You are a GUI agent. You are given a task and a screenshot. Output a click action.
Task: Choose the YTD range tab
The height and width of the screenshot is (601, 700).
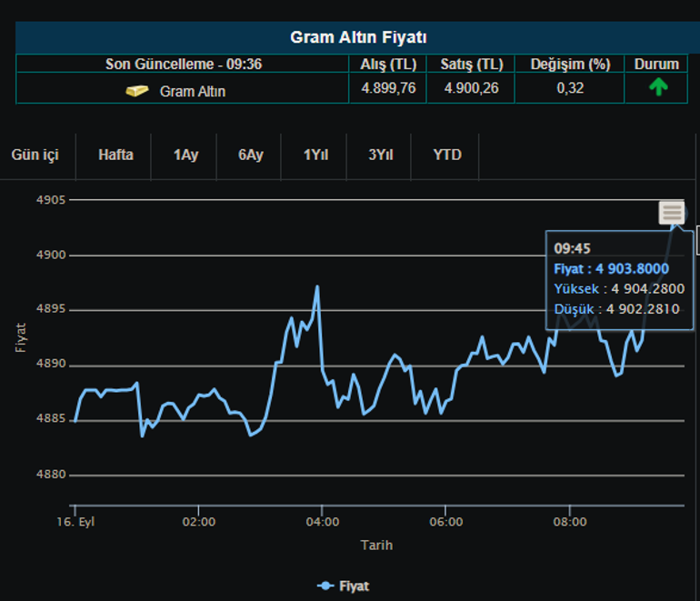coord(446,155)
